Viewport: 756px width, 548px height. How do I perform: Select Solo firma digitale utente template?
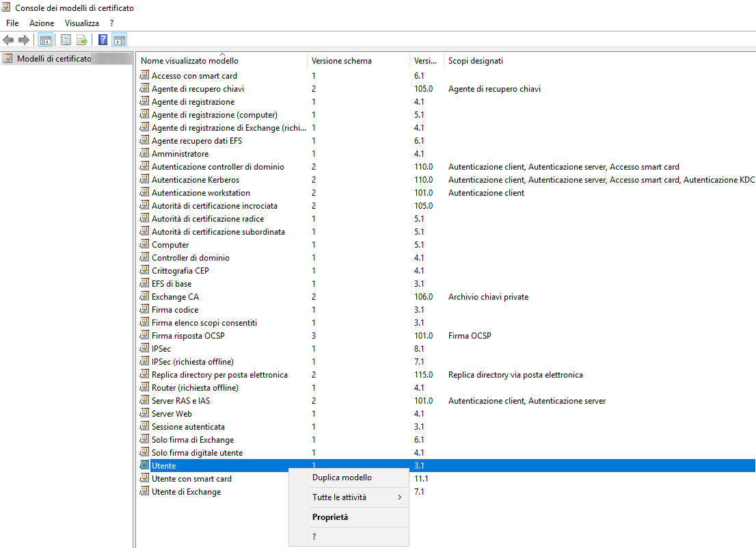coord(197,454)
